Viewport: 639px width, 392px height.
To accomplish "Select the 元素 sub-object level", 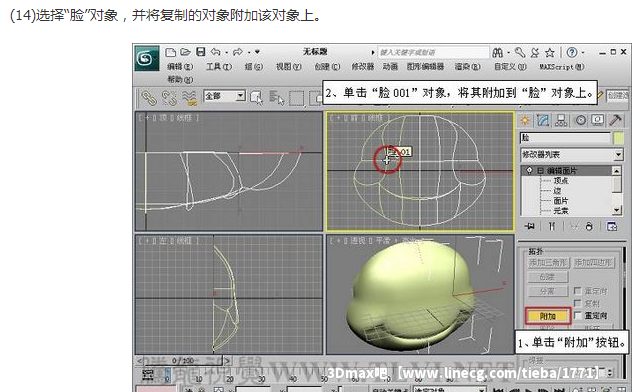I will point(561,211).
